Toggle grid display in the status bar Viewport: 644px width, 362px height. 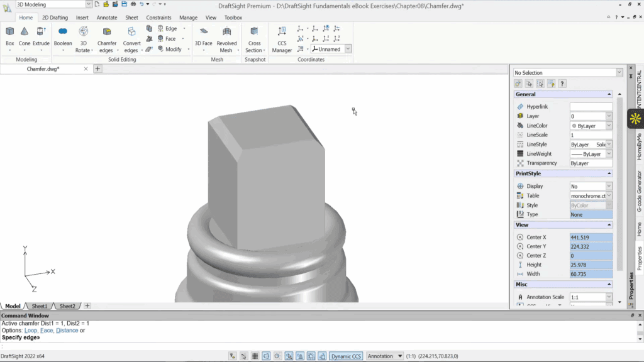[x=254, y=356]
